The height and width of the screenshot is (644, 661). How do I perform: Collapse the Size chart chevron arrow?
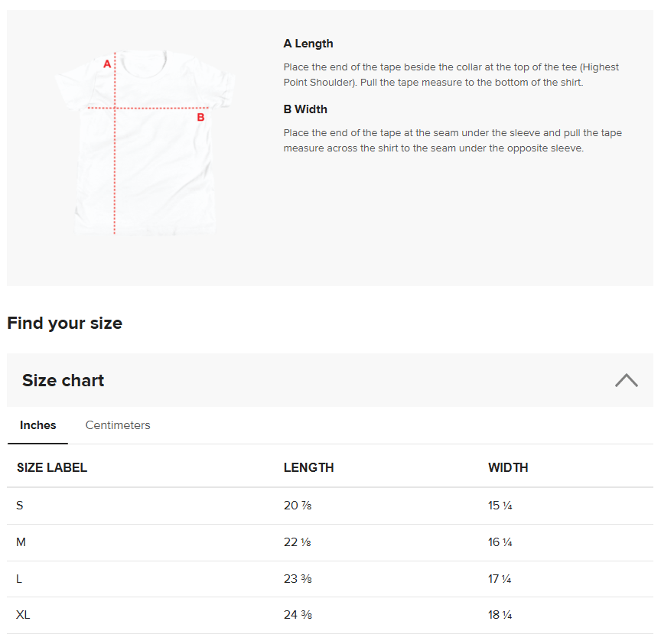626,380
